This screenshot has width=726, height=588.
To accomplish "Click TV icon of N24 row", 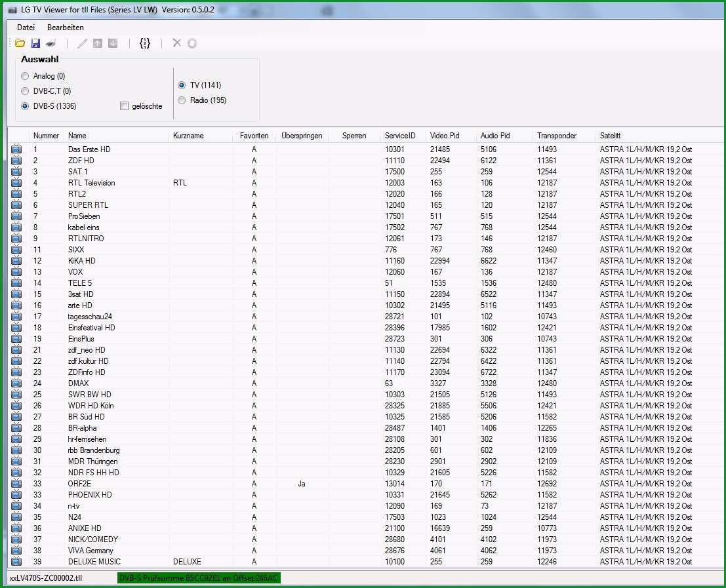I will (x=16, y=517).
